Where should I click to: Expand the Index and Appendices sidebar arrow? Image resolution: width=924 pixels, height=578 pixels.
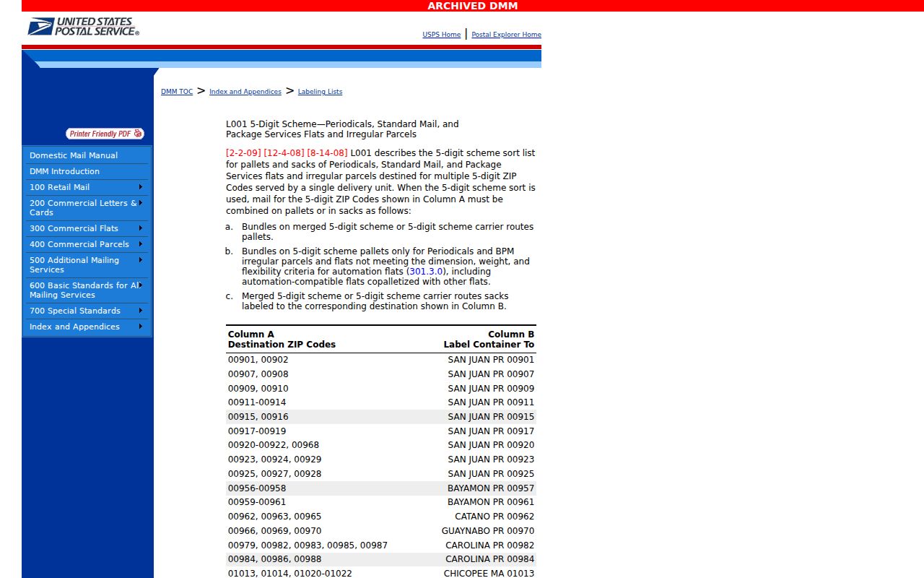tap(141, 327)
